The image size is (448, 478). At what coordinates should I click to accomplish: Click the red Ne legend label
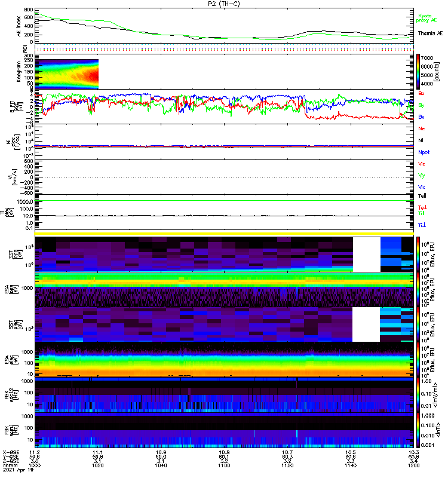tap(421, 128)
